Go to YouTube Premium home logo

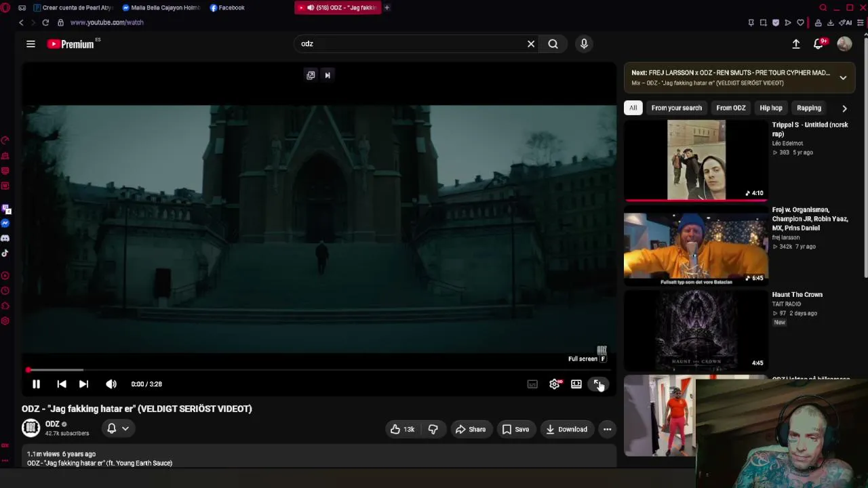[x=71, y=44]
